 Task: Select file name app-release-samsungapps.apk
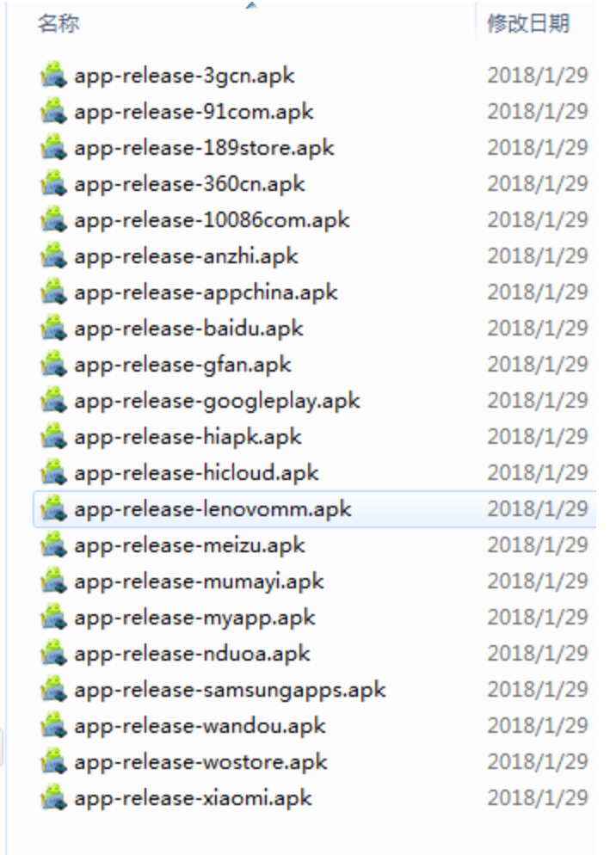231,691
